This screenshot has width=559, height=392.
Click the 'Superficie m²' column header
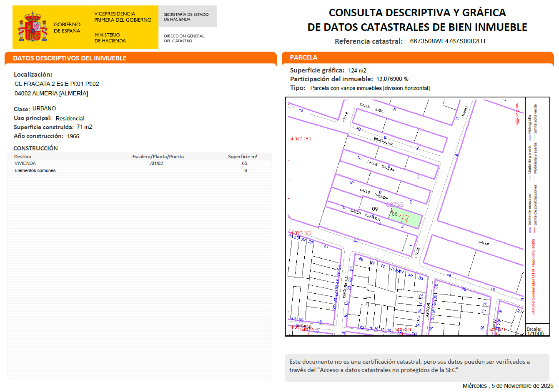[x=242, y=157]
